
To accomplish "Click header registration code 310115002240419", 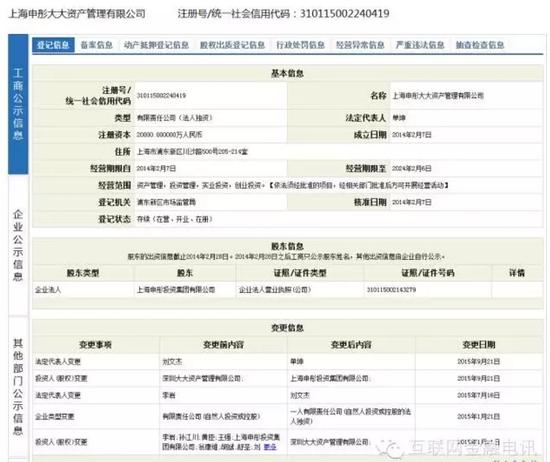I will point(344,14).
